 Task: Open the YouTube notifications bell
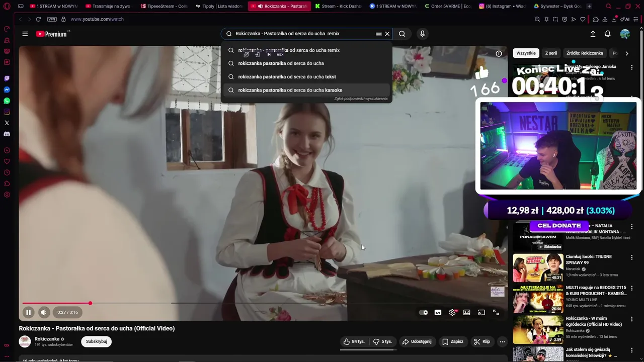608,34
